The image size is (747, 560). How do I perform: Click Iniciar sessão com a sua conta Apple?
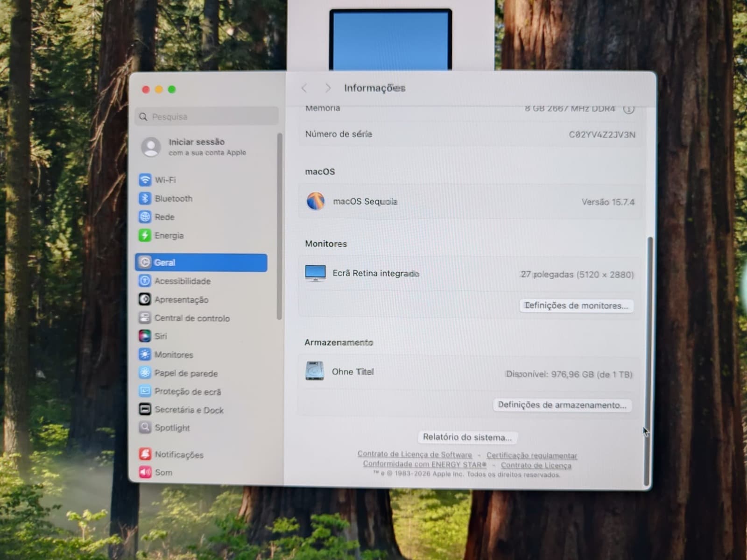194,147
